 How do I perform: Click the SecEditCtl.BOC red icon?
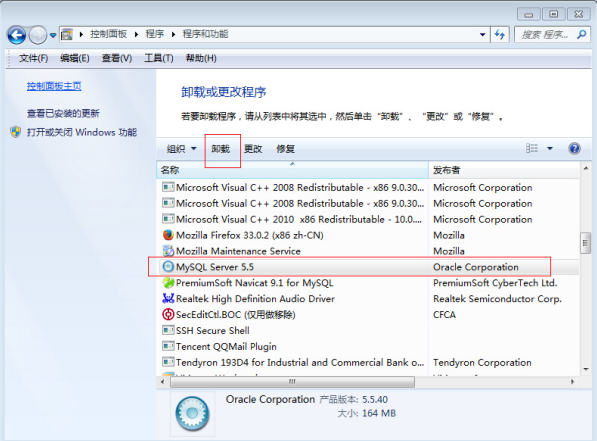pos(168,314)
